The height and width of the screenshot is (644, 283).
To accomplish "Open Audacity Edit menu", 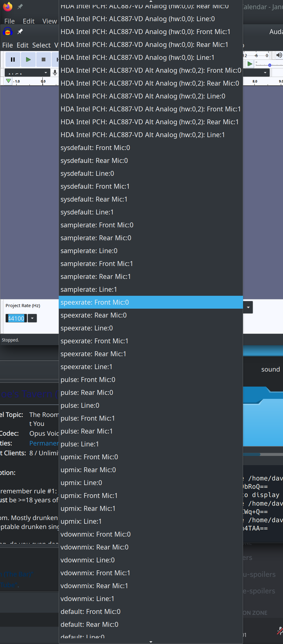I will click(22, 45).
